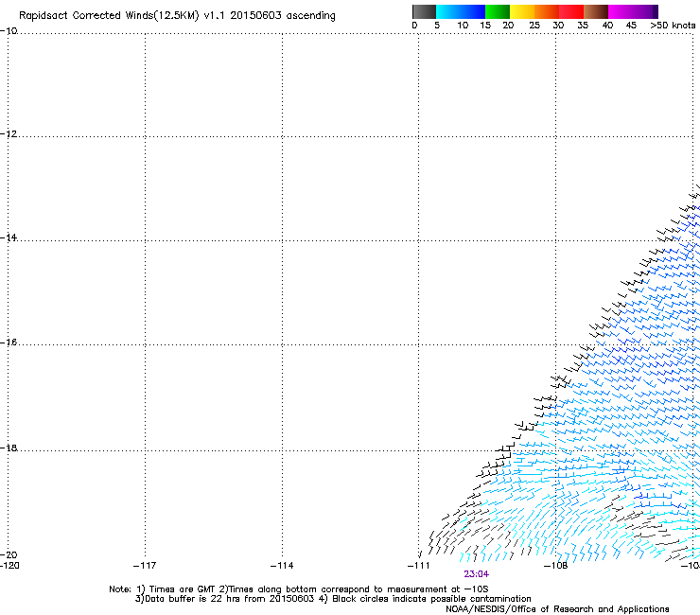Click the -108 longitude axis label

pos(555,566)
